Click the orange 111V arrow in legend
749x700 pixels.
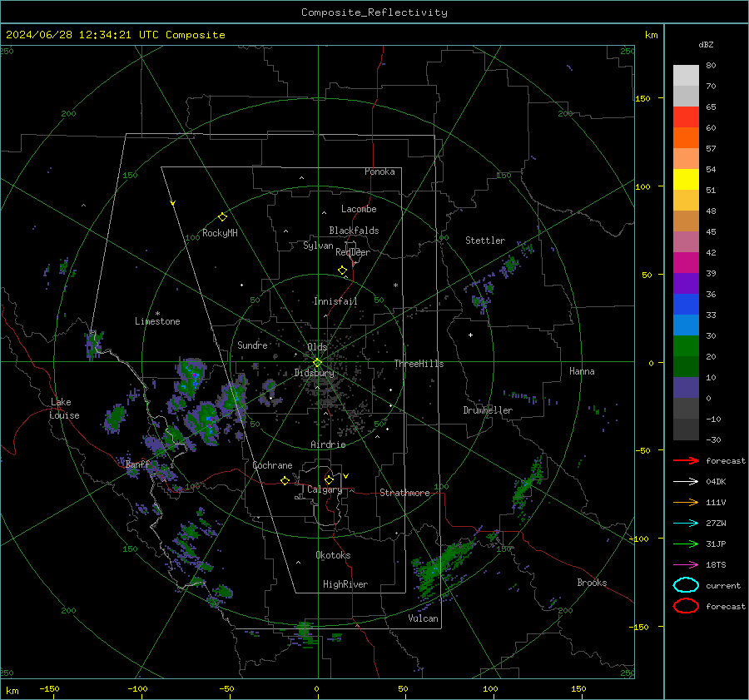click(x=686, y=502)
